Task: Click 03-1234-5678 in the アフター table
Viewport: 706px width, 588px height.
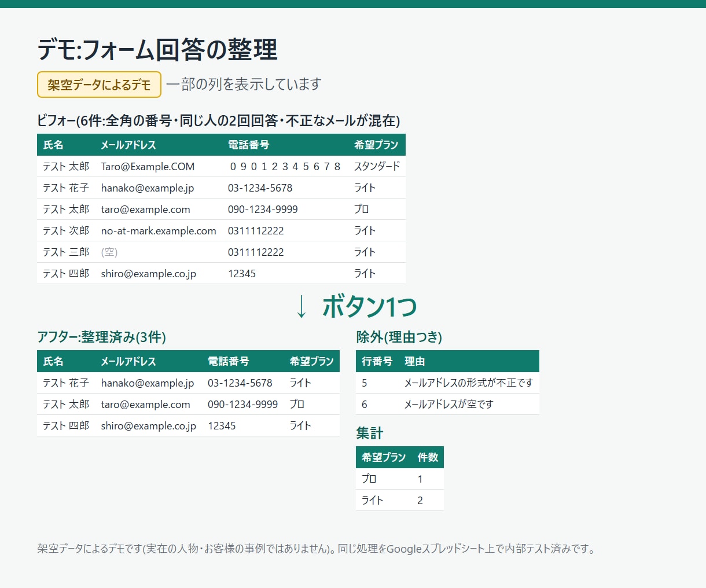Action: pyautogui.click(x=240, y=383)
